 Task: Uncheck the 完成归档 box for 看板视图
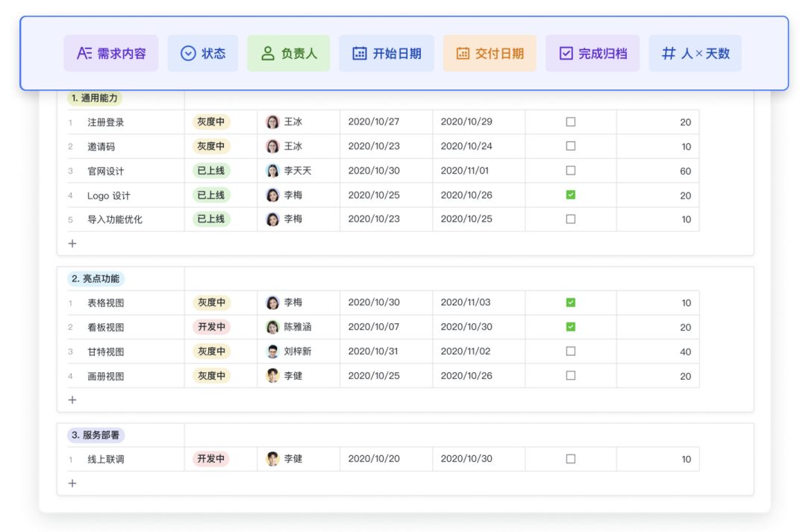click(571, 327)
